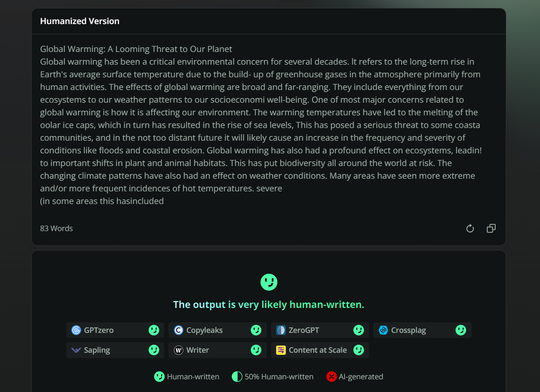
Task: Click the Copyleaks logo icon
Action: point(179,330)
